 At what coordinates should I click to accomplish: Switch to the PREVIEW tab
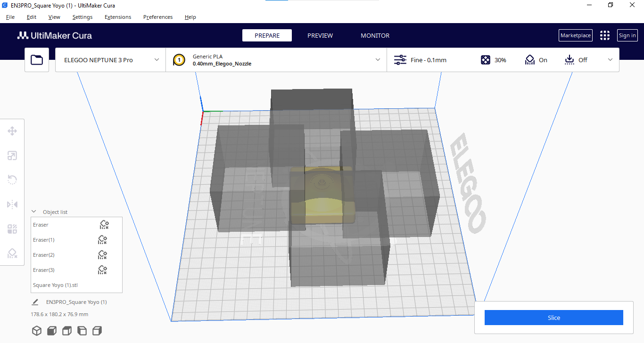320,35
